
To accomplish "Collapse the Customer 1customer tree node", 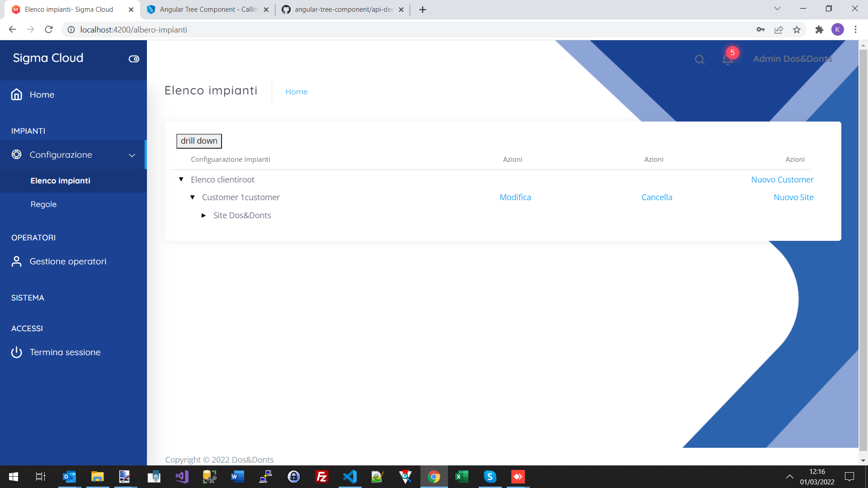I will tap(193, 197).
